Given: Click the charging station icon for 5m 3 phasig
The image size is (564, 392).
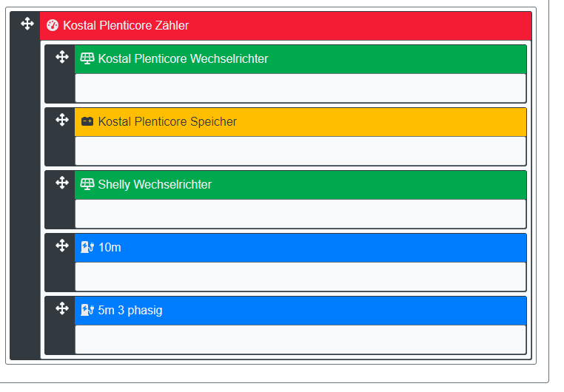Looking at the screenshot, I should pyautogui.click(x=87, y=310).
